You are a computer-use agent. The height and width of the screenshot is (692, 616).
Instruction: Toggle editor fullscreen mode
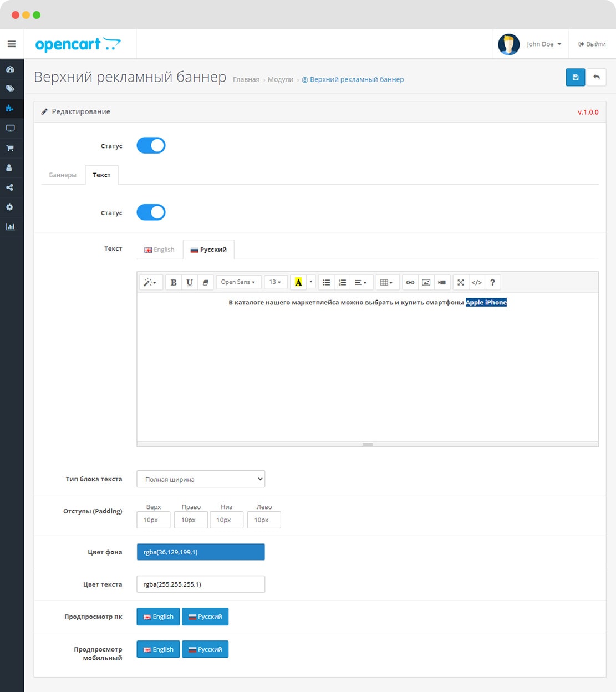pos(461,282)
